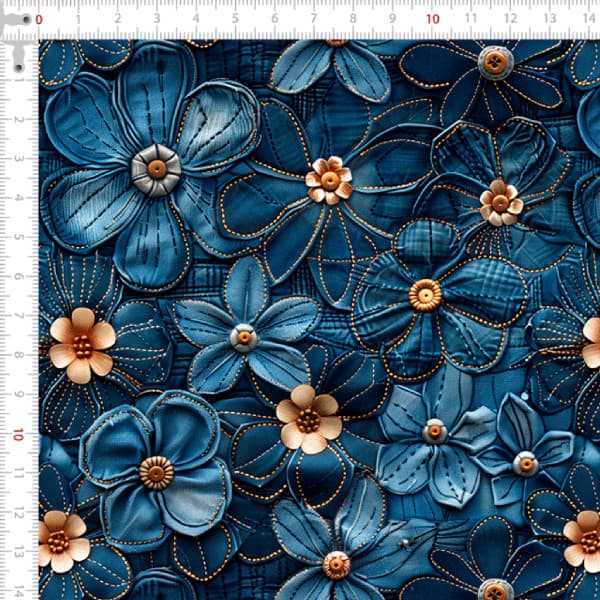Click the number 7 on the top ruler
The image size is (600, 600).
(x=314, y=19)
